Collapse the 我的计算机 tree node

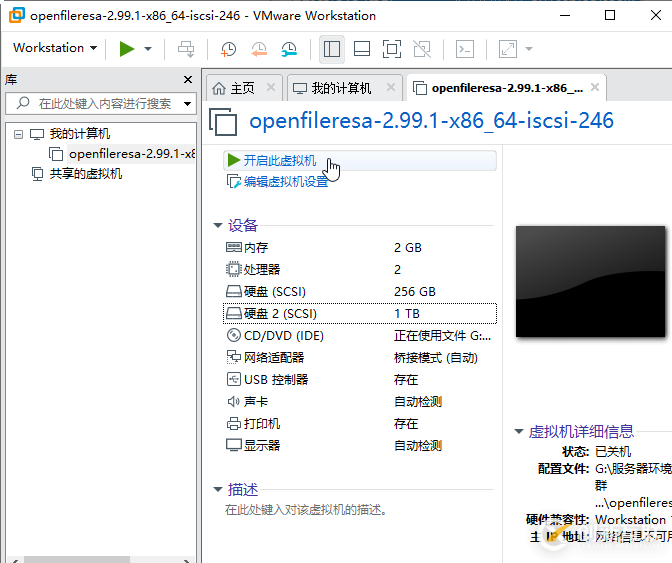[18, 134]
